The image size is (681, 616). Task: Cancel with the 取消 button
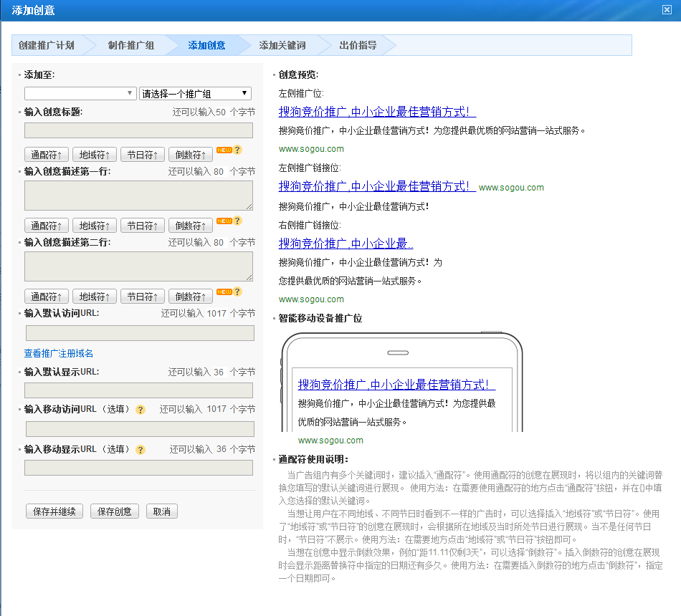pos(161,511)
